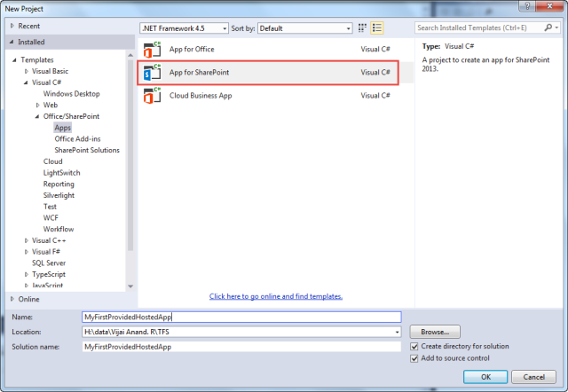The image size is (568, 392).
Task: Collapse the Templates tree node
Action: (14, 60)
